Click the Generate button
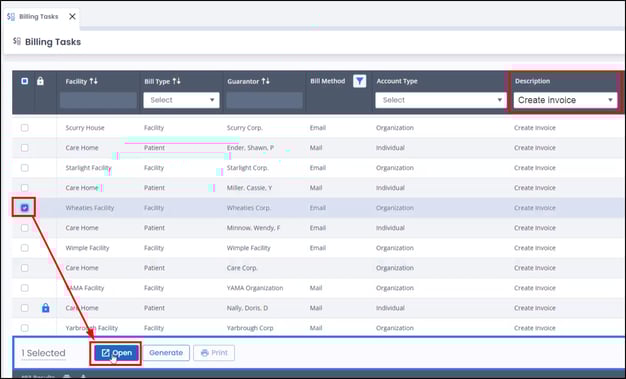The width and height of the screenshot is (626, 379). click(x=166, y=353)
